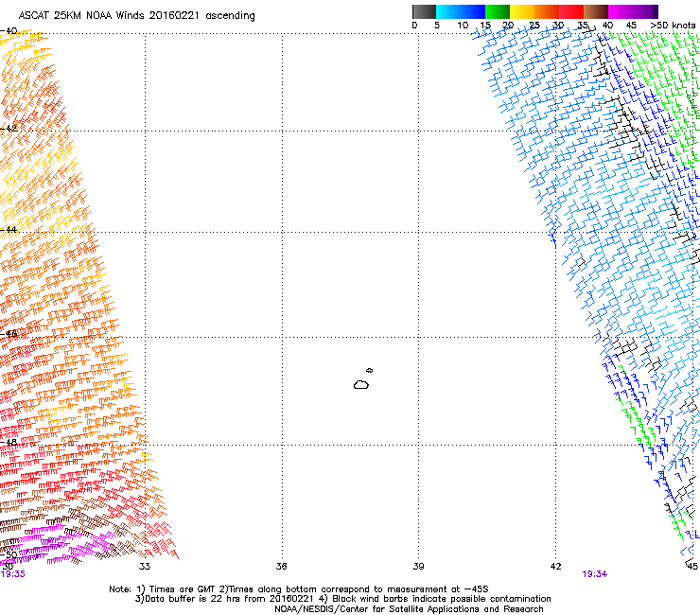Click the small island outline above the larger one
The image size is (700, 615).
click(x=370, y=370)
